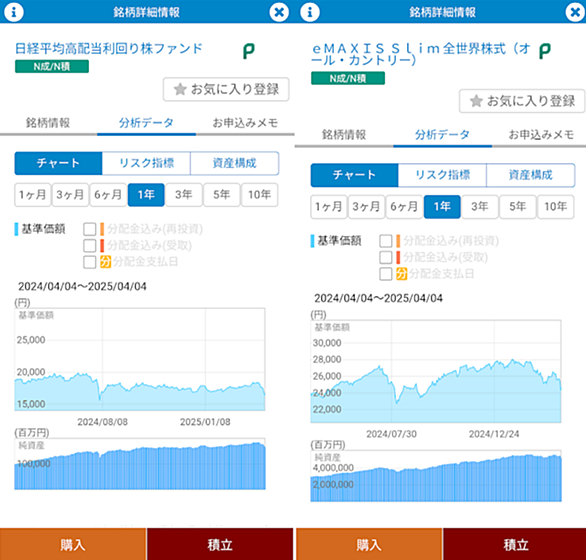Set right chart period to 6ヶ月

tap(404, 207)
